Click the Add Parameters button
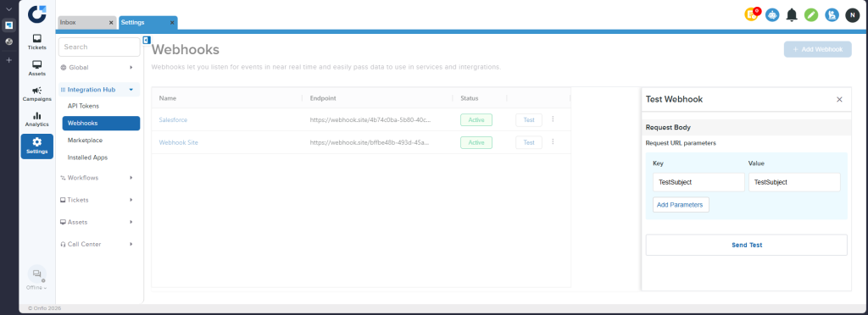This screenshot has height=315, width=868. pos(681,204)
